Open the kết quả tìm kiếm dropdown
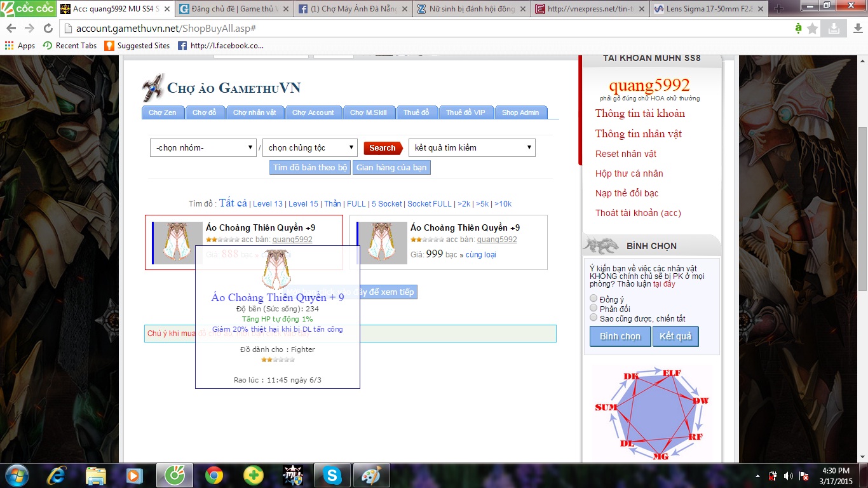The width and height of the screenshot is (868, 488). click(x=472, y=147)
